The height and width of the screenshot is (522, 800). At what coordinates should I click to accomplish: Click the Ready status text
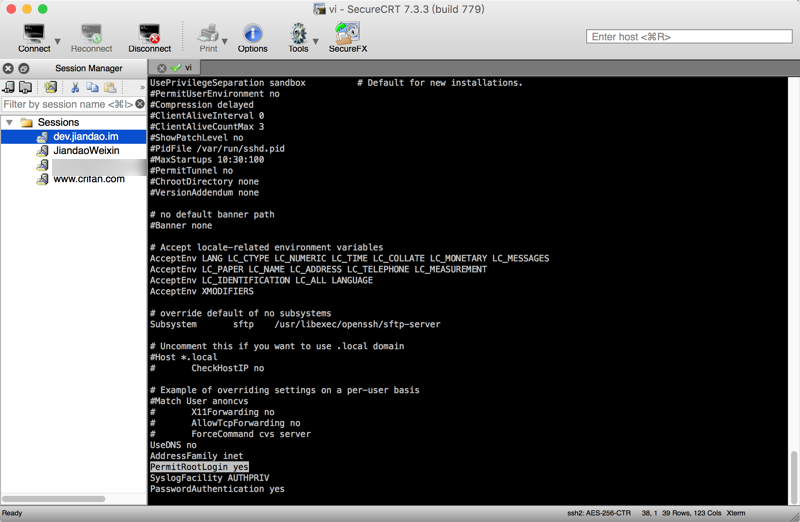12,513
